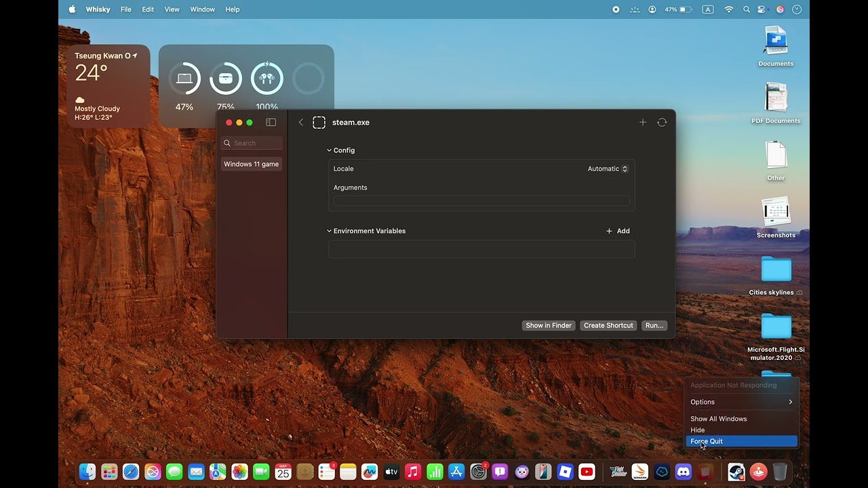
Task: Click the Arguments input field
Action: [x=481, y=201]
